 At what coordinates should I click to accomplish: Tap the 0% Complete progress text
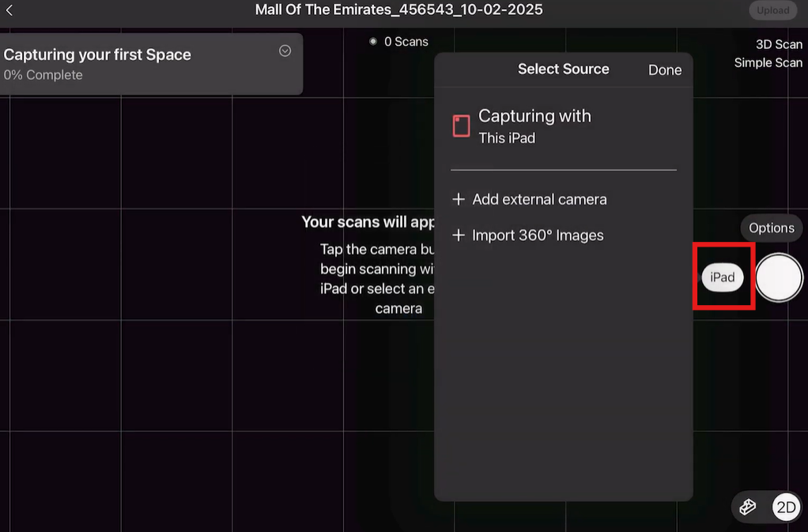coord(43,75)
